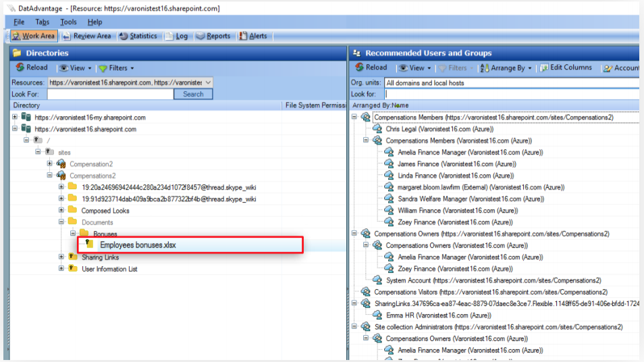
Task: Select Sandra Welfare Manager user
Action: pyautogui.click(x=471, y=199)
